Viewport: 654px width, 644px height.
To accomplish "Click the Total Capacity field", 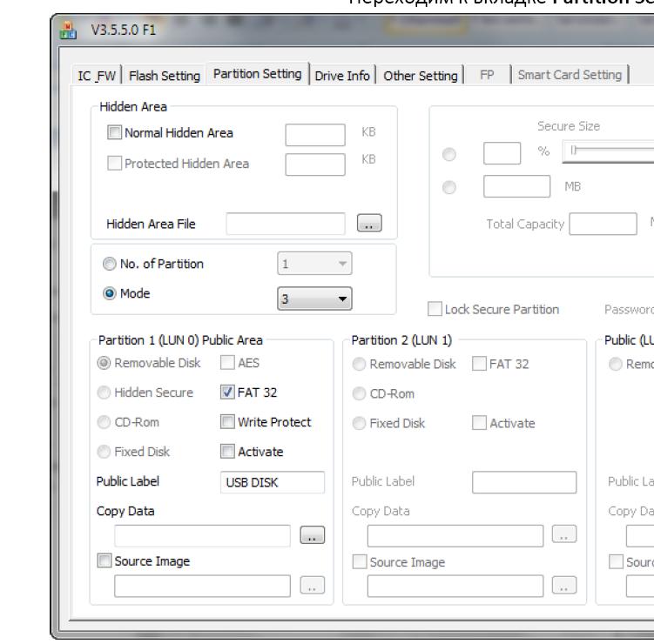I will coord(603,224).
